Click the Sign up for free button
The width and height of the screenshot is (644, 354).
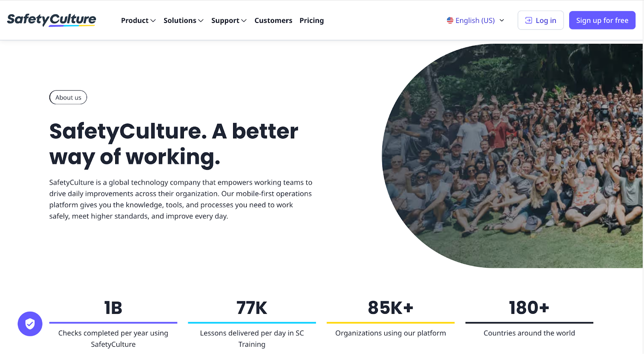point(602,20)
